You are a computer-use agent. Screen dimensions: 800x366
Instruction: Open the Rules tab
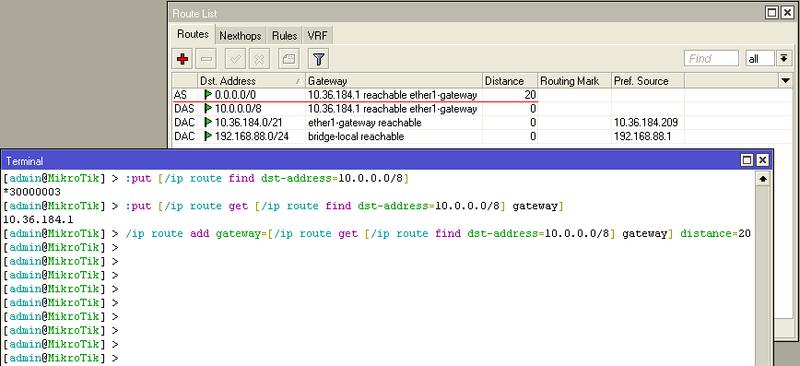284,36
